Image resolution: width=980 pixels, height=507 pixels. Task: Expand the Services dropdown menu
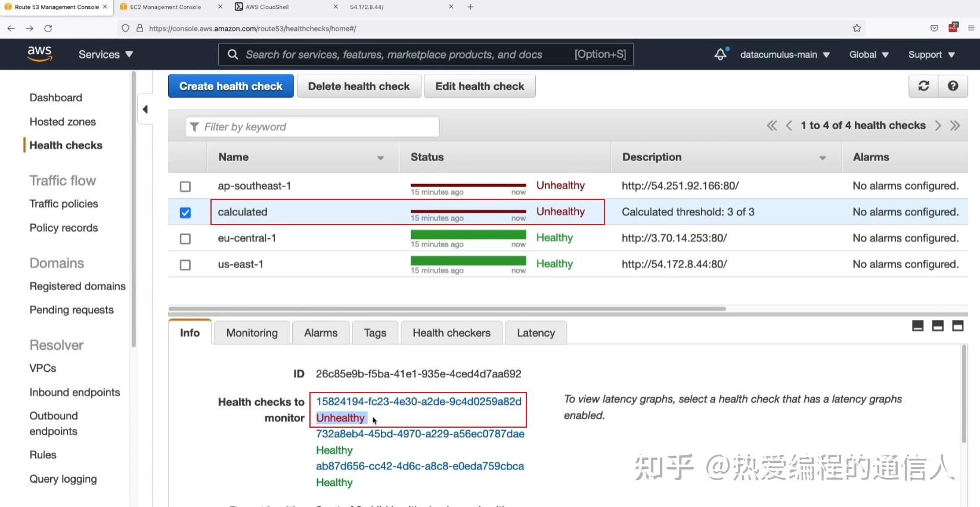106,54
